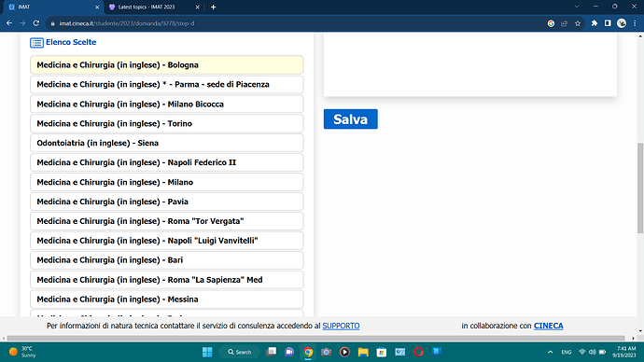Click the Elenco Scelte list icon

coord(36,42)
